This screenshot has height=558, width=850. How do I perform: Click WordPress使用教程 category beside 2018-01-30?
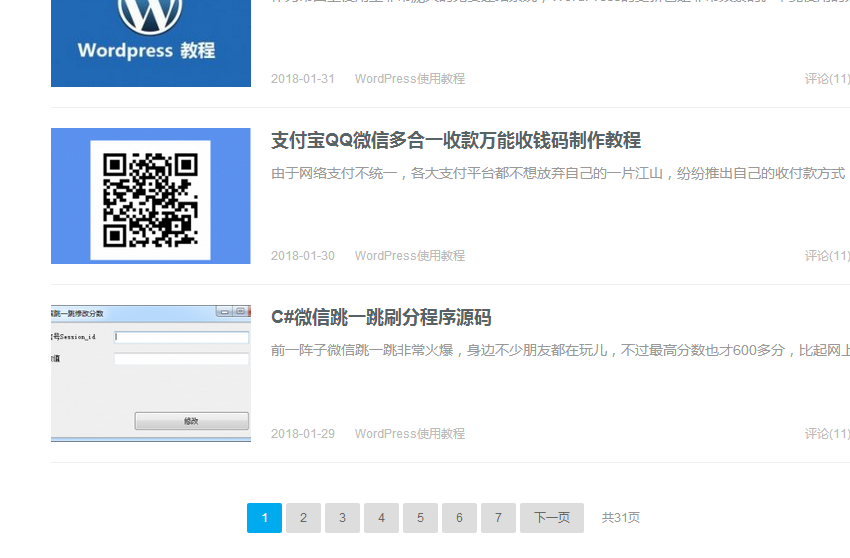[409, 256]
